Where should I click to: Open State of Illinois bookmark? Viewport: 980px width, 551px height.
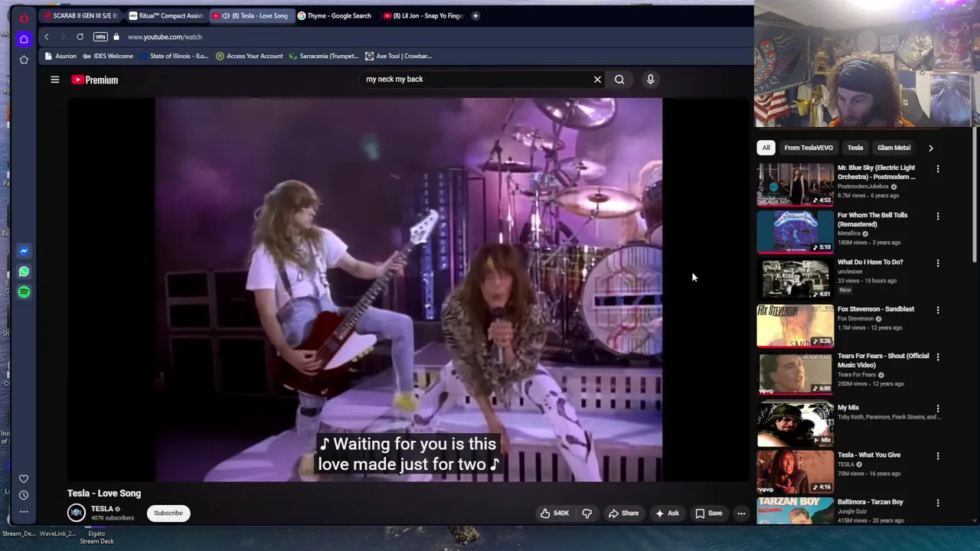174,56
